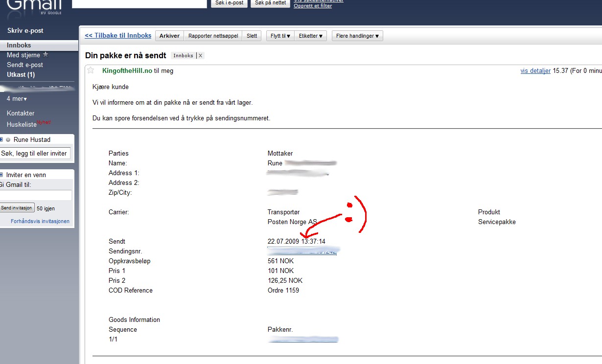Click the greeting Kjære kunde
The width and height of the screenshot is (602, 364).
point(111,87)
